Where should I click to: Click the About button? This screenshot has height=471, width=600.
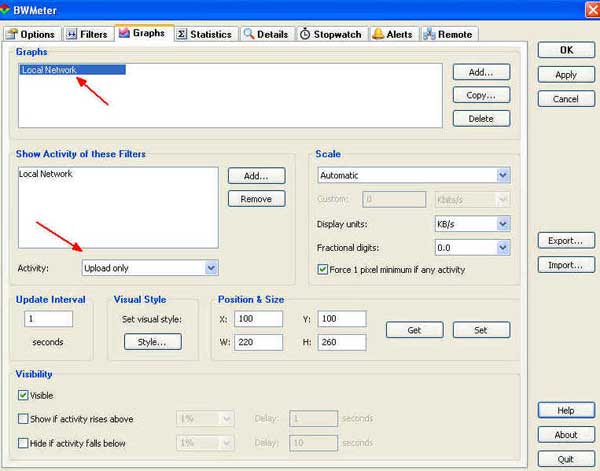(x=566, y=435)
